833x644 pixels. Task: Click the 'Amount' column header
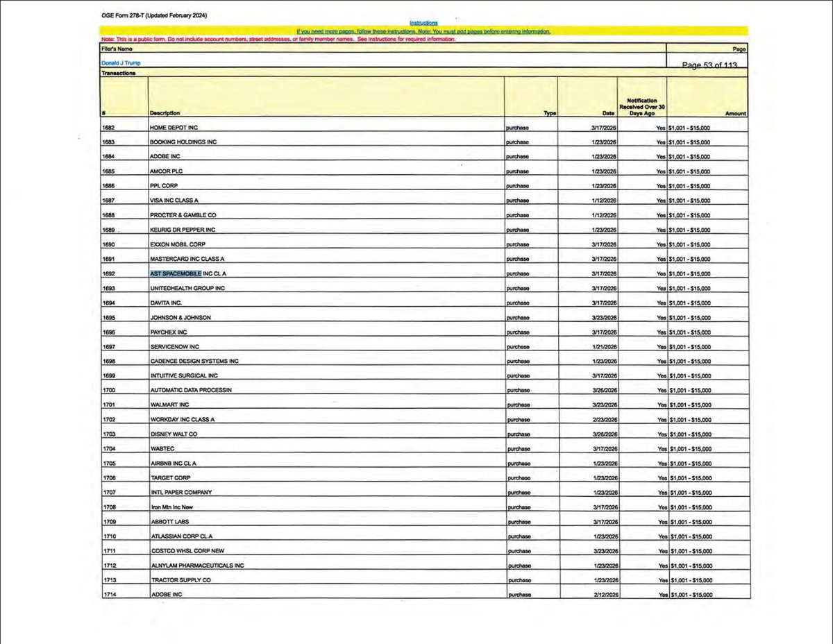pos(735,113)
